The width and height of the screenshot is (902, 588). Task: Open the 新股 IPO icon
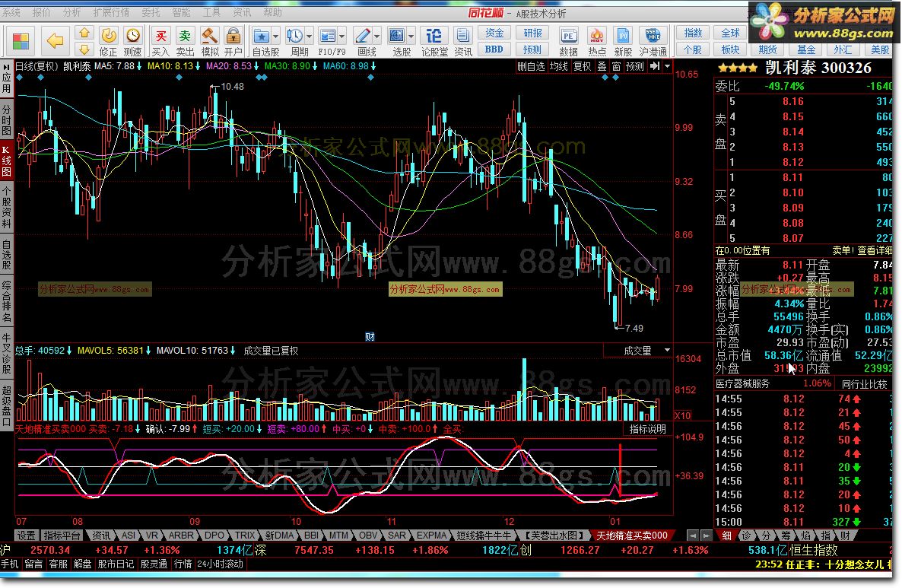[x=622, y=37]
